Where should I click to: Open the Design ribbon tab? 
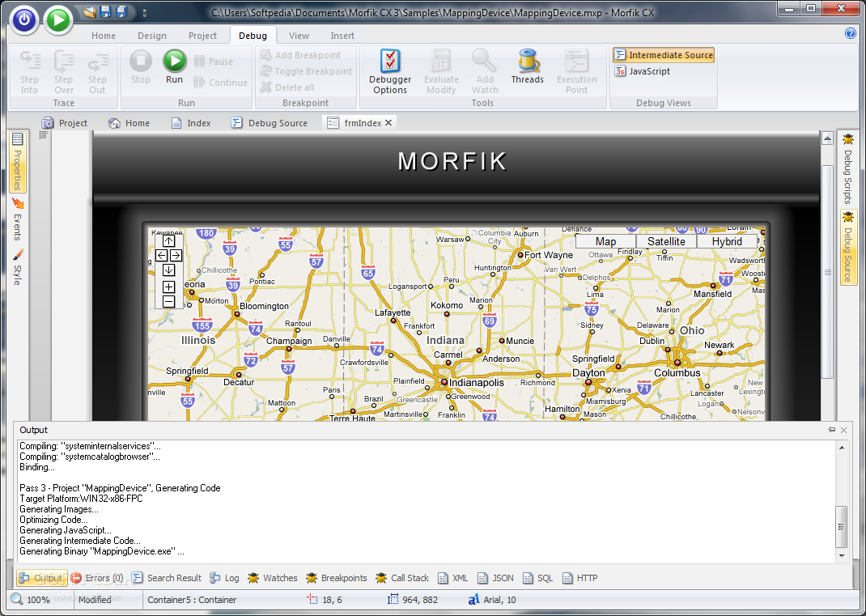(152, 36)
